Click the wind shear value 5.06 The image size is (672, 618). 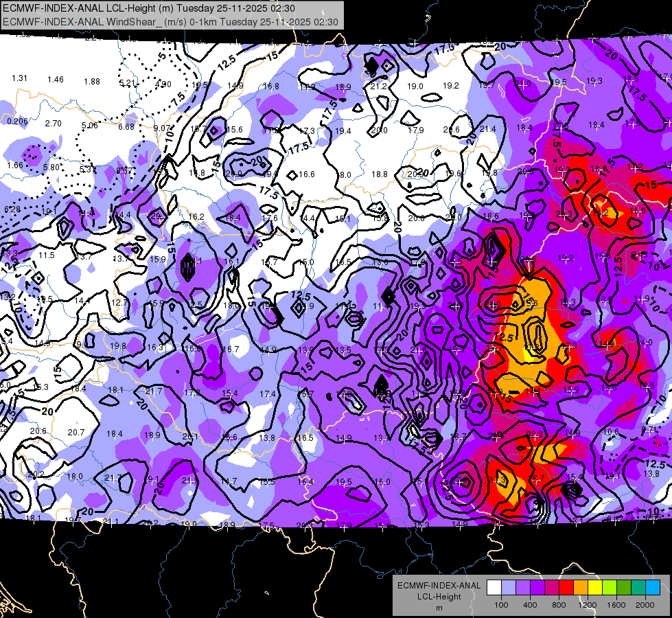coord(89,125)
